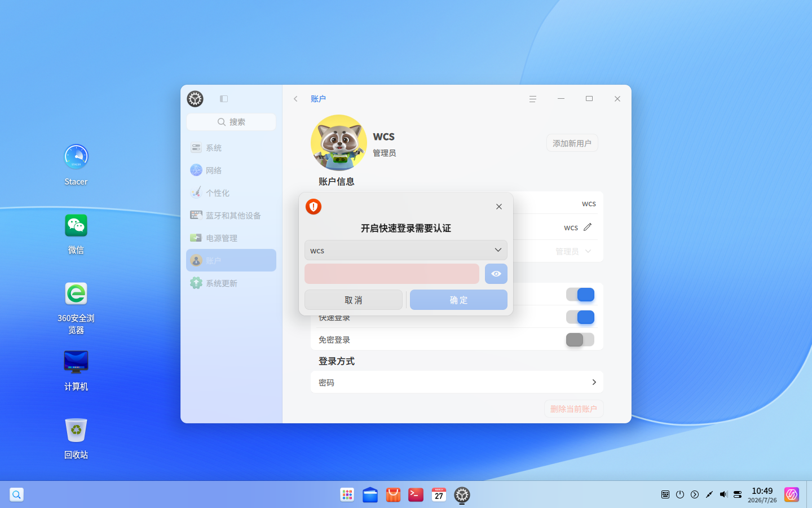812x508 pixels.
Task: Open file manager from taskbar
Action: (370, 495)
